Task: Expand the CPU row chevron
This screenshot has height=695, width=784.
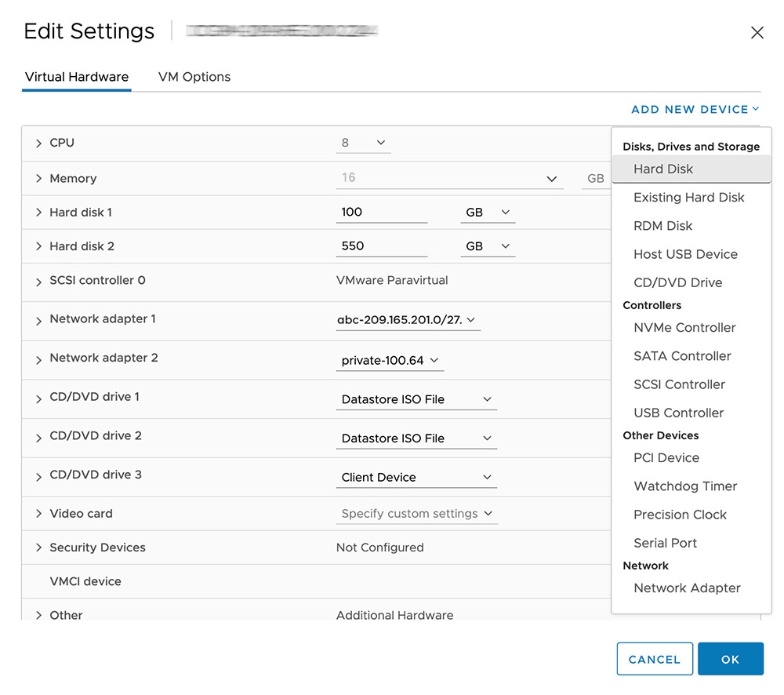Action: point(38,143)
